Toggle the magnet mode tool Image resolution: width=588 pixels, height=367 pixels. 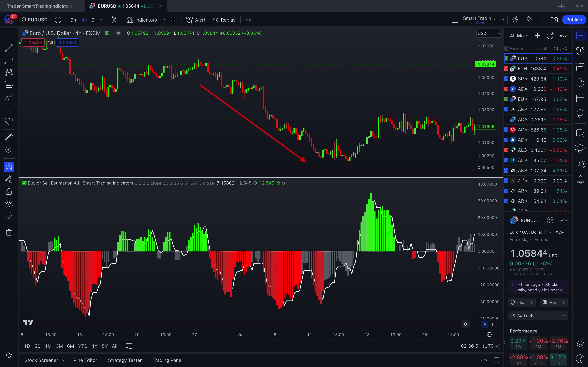pos(9,167)
